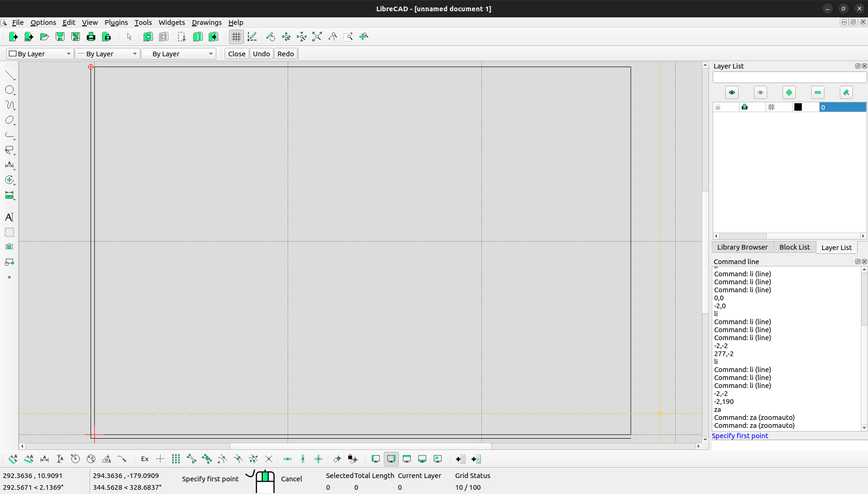Click the Previous View zoom icon
This screenshot has height=494, width=868.
coord(333,37)
